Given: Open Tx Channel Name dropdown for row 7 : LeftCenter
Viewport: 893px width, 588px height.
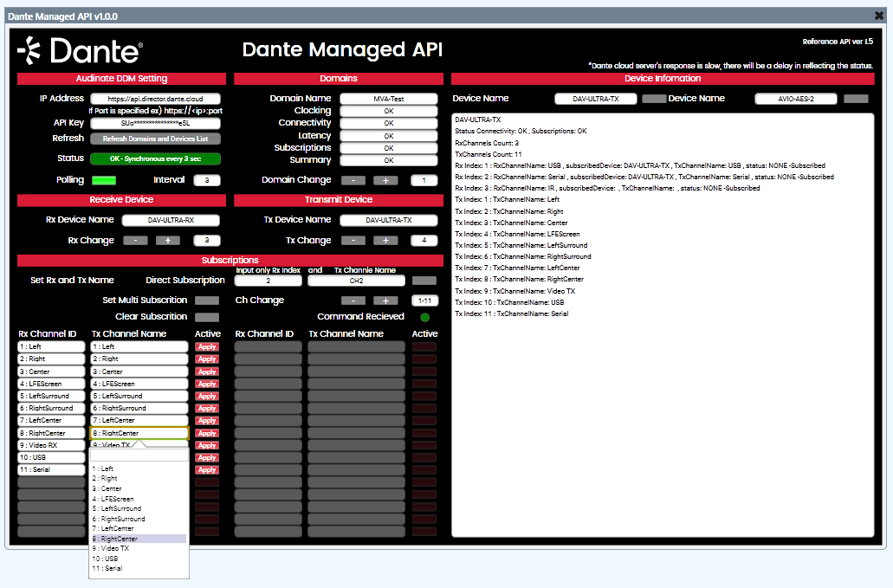Looking at the screenshot, I should coord(139,421).
